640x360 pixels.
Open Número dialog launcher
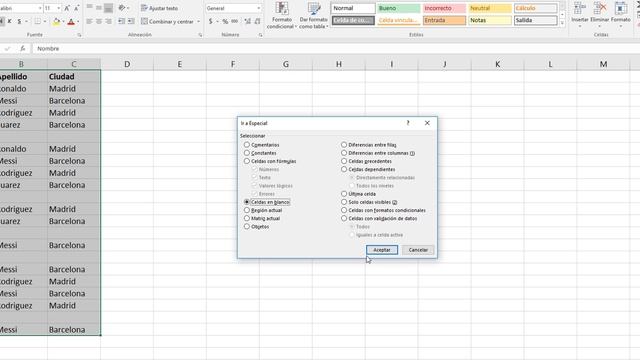260,35
